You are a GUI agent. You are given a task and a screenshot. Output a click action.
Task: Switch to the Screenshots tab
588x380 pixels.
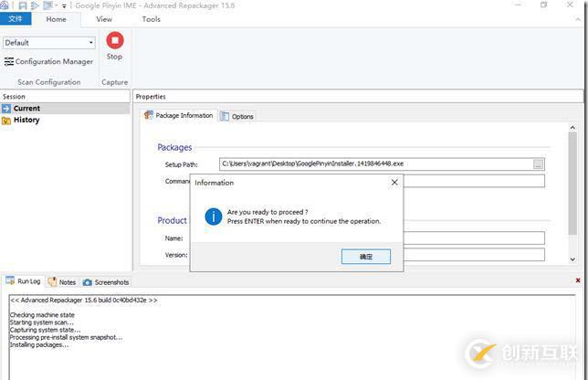tap(106, 282)
